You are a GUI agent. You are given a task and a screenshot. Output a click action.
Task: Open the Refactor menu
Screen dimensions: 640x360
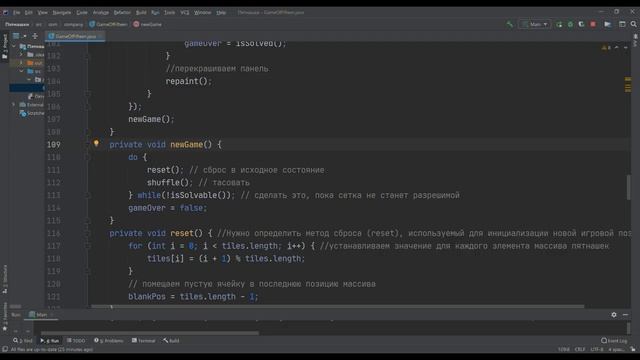pyautogui.click(x=122, y=13)
